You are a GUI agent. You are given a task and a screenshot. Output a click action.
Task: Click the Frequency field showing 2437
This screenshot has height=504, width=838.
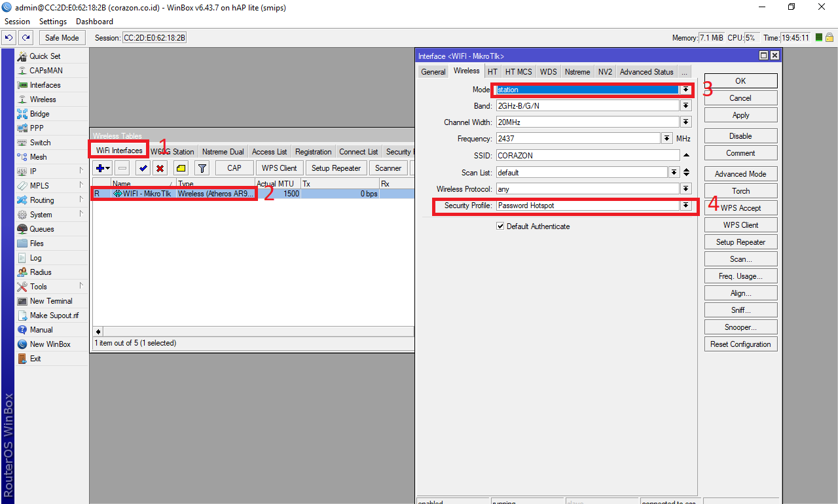(x=578, y=139)
